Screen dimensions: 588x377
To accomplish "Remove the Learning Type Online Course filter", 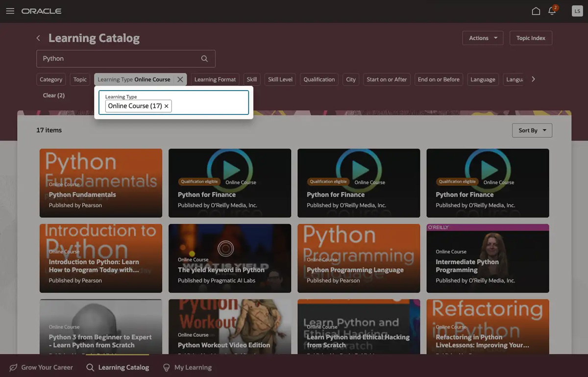I will (x=180, y=79).
